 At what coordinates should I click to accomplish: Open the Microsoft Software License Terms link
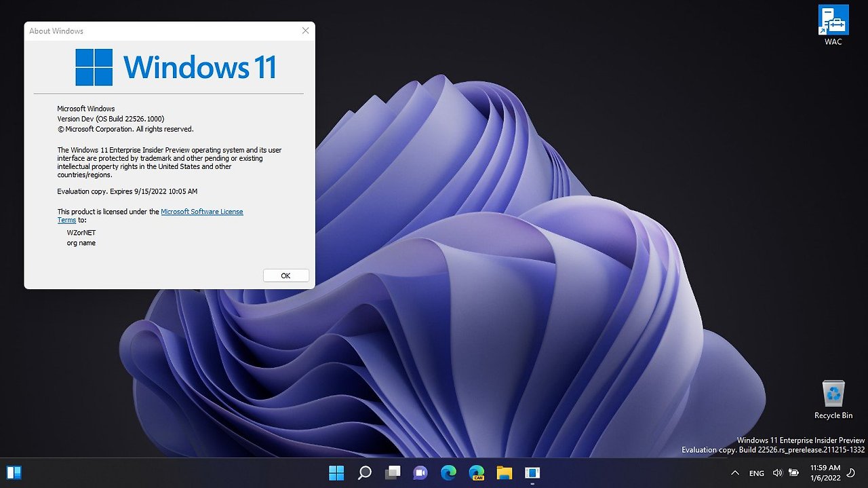coord(202,211)
